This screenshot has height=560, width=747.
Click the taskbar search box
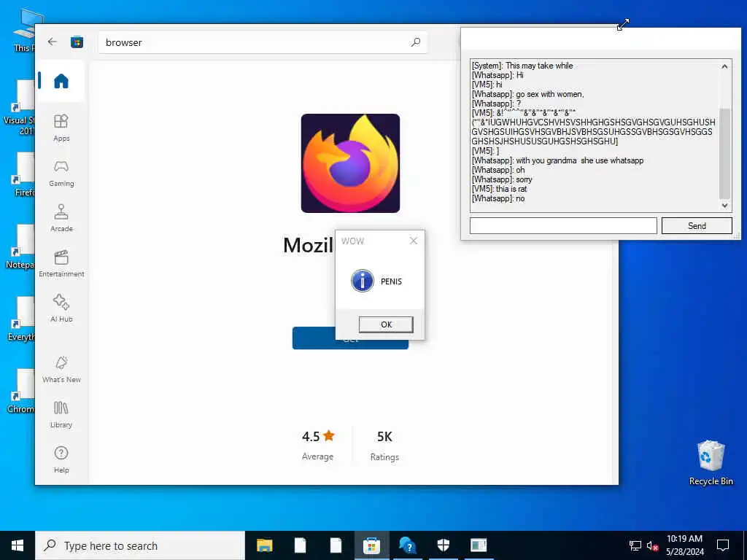click(140, 545)
